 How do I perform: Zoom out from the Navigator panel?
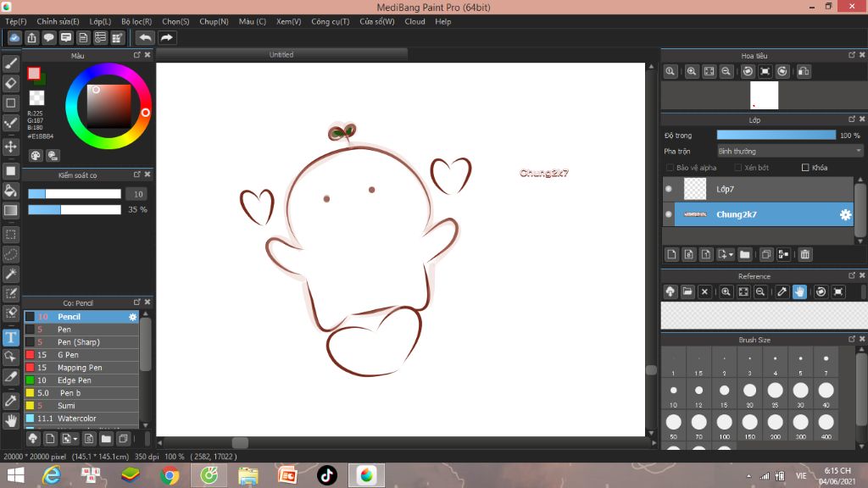pyautogui.click(x=726, y=71)
